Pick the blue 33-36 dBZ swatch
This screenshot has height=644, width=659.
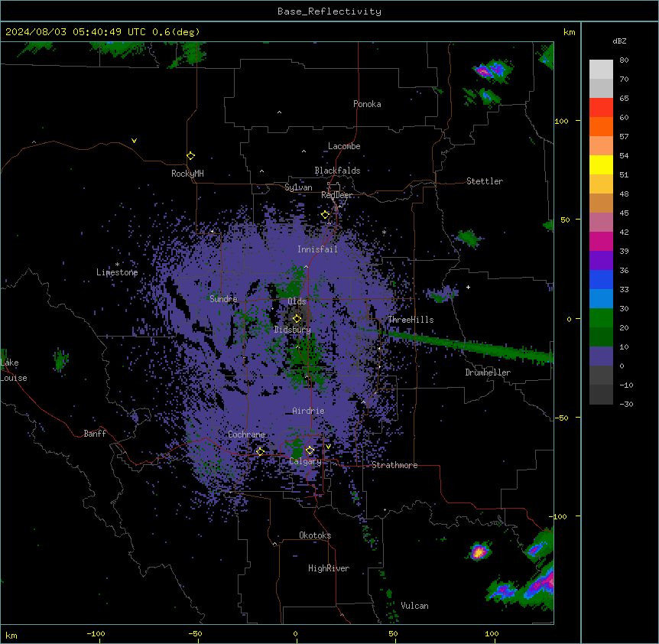[x=601, y=279]
